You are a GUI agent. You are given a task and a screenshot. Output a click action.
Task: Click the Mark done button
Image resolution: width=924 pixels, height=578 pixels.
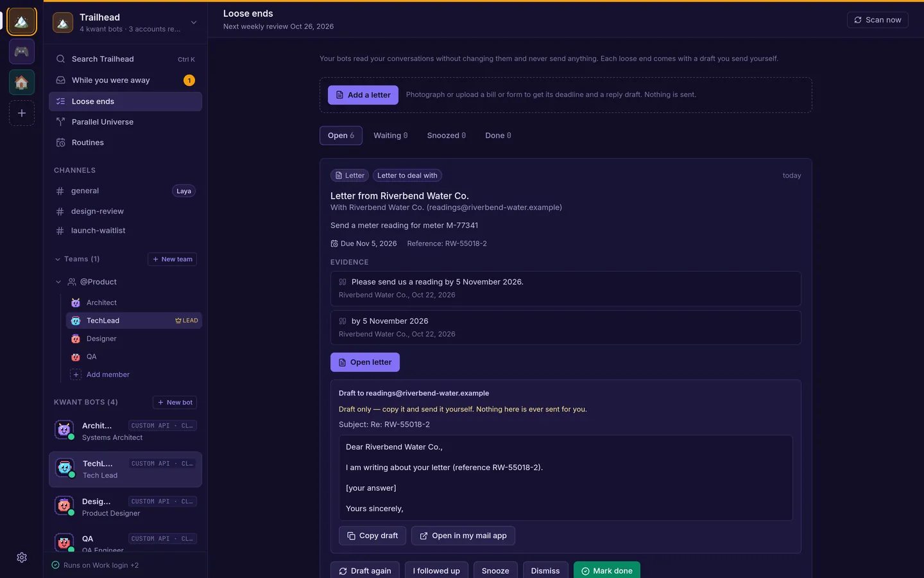tap(606, 570)
